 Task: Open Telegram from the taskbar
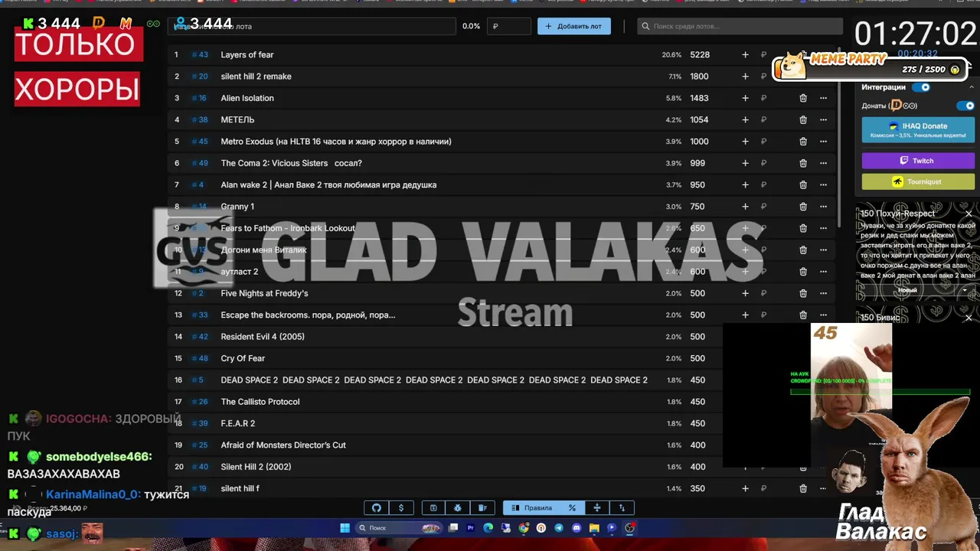[559, 528]
